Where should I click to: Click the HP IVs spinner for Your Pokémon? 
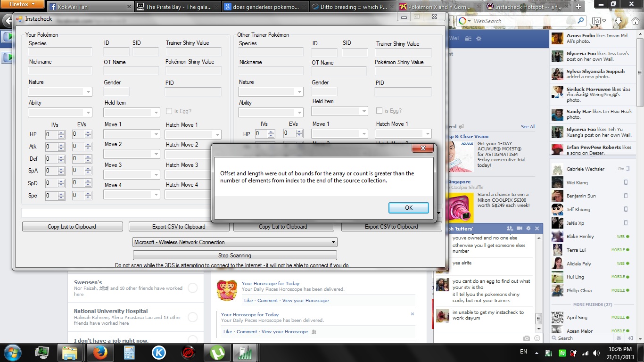pyautogui.click(x=61, y=134)
